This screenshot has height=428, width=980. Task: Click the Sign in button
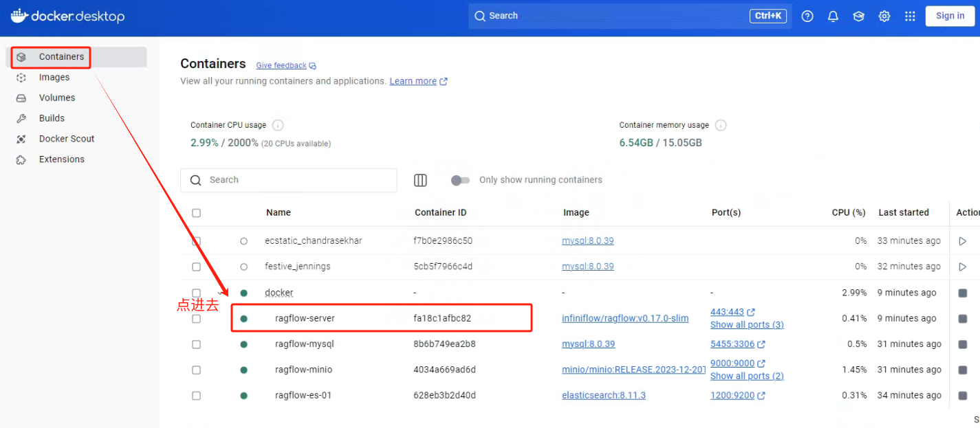[950, 16]
